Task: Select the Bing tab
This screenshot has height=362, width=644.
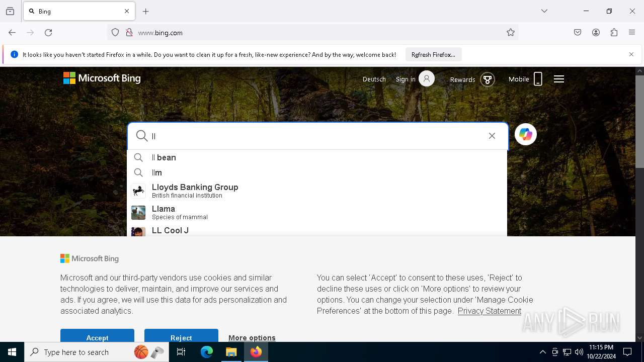Action: [79, 11]
